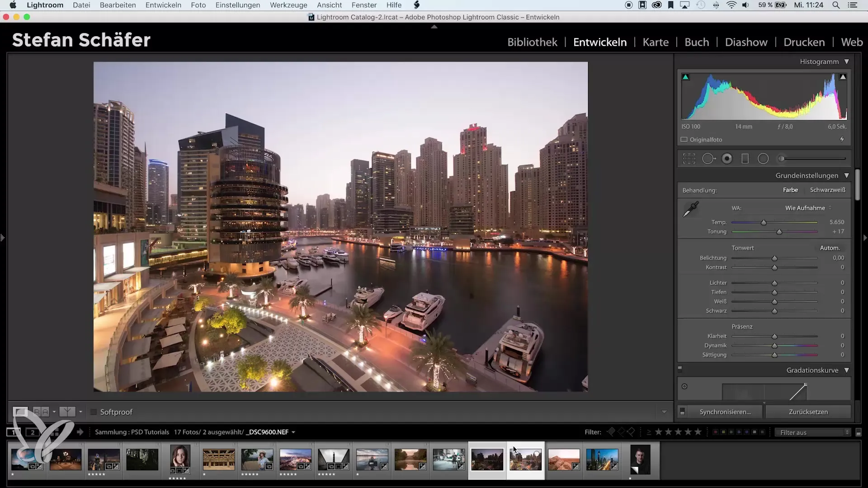Activate the Spot Removal tool

(708, 159)
